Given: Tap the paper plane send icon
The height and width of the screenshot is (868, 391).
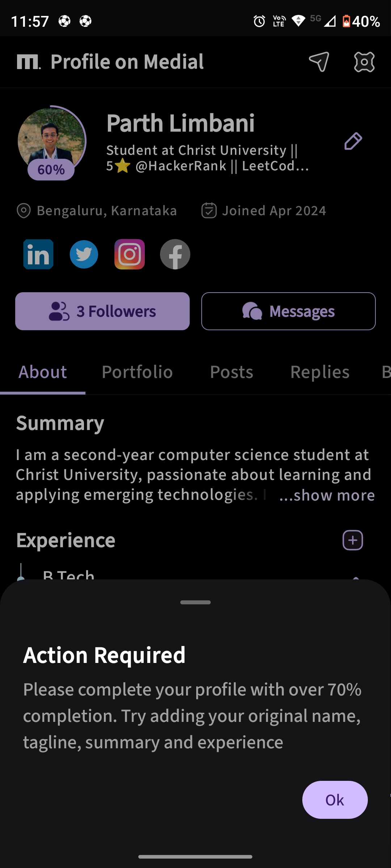Looking at the screenshot, I should (319, 62).
